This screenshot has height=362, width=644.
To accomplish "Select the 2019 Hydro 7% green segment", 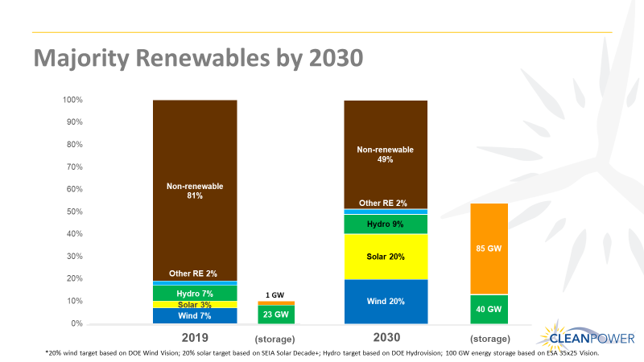I will coord(195,293).
